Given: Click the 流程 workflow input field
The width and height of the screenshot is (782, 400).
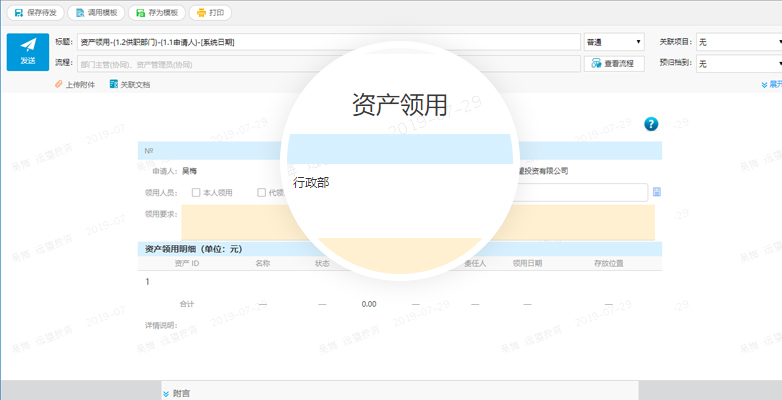Looking at the screenshot, I should click(x=328, y=63).
